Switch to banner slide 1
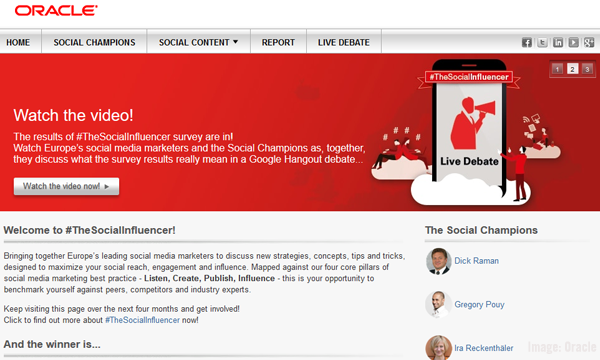The image size is (600, 360). point(557,69)
